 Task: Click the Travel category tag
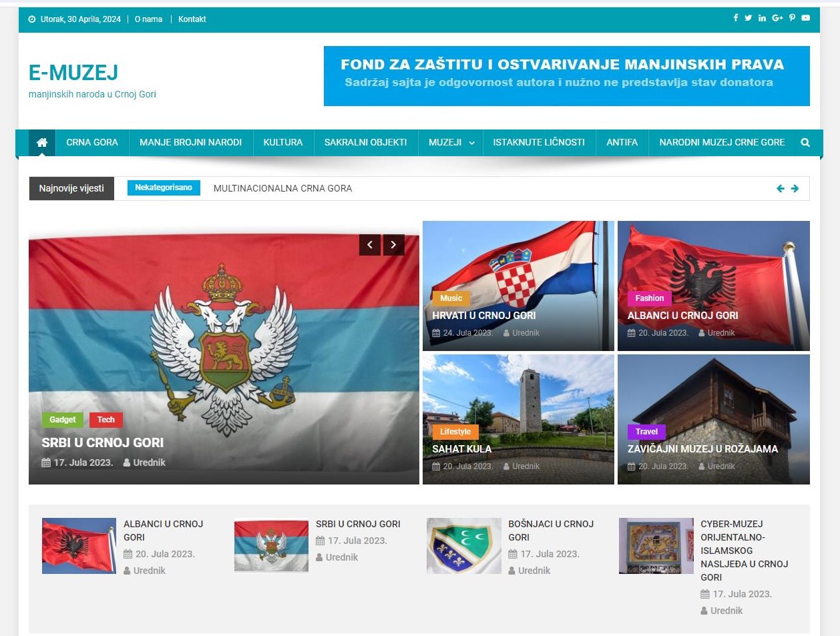click(x=646, y=432)
